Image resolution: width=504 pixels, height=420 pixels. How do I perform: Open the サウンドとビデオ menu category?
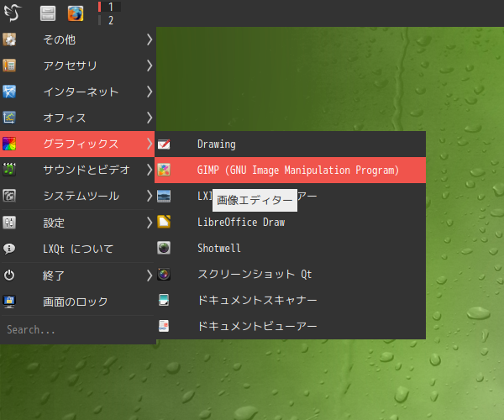tap(77, 170)
